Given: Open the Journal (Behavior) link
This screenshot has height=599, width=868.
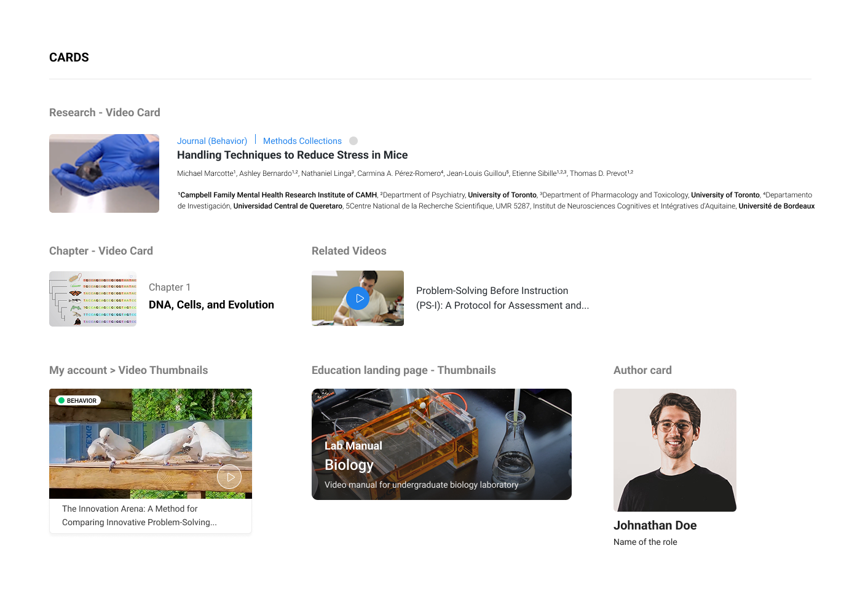Looking at the screenshot, I should (x=212, y=141).
